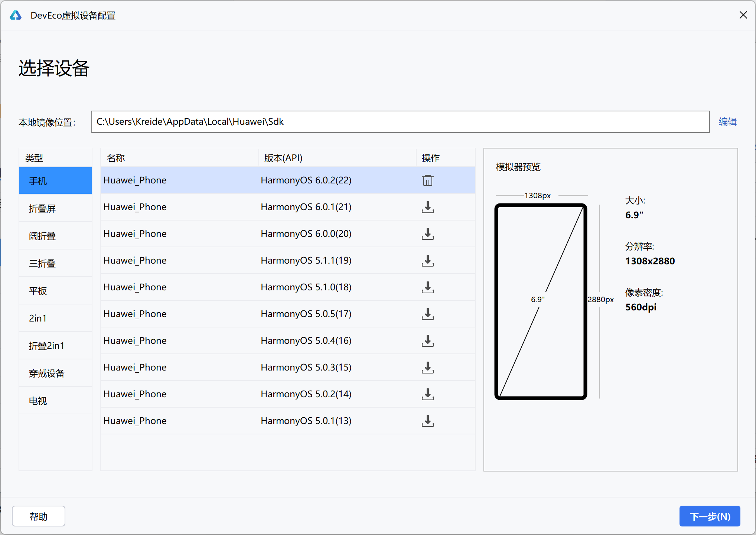Screen dimensions: 756x535
Task: Select the Huawei_Phone HarmonyOS 6.0.1(21) row
Action: point(288,207)
